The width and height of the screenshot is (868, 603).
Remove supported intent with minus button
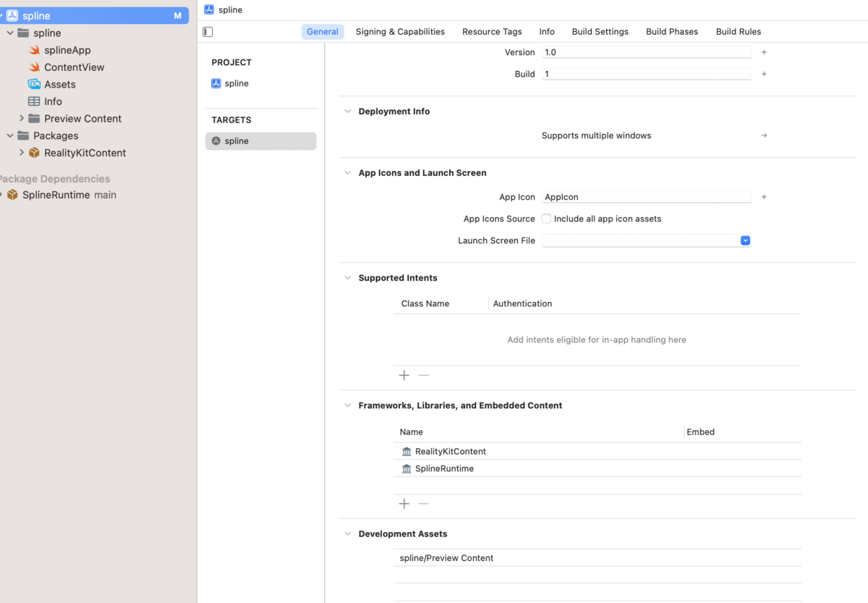424,375
